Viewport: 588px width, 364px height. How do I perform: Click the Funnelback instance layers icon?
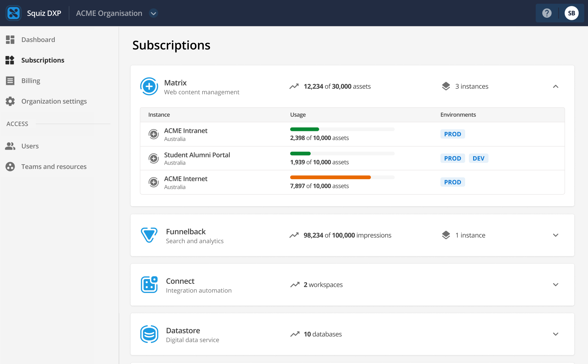pos(446,235)
